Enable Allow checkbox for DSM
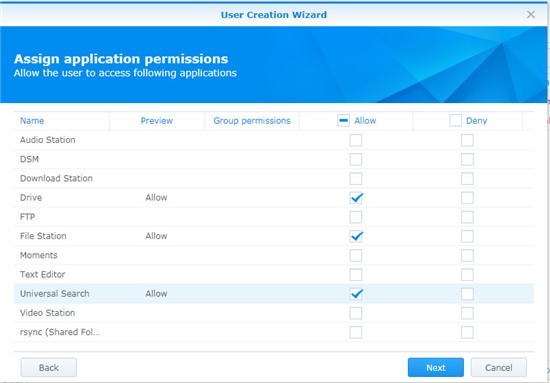 (x=356, y=159)
